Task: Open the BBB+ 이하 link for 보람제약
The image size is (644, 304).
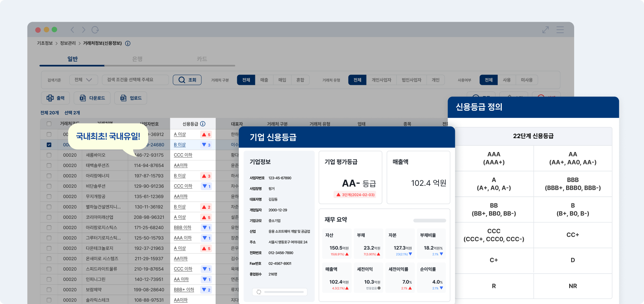Action: pyautogui.click(x=184, y=290)
